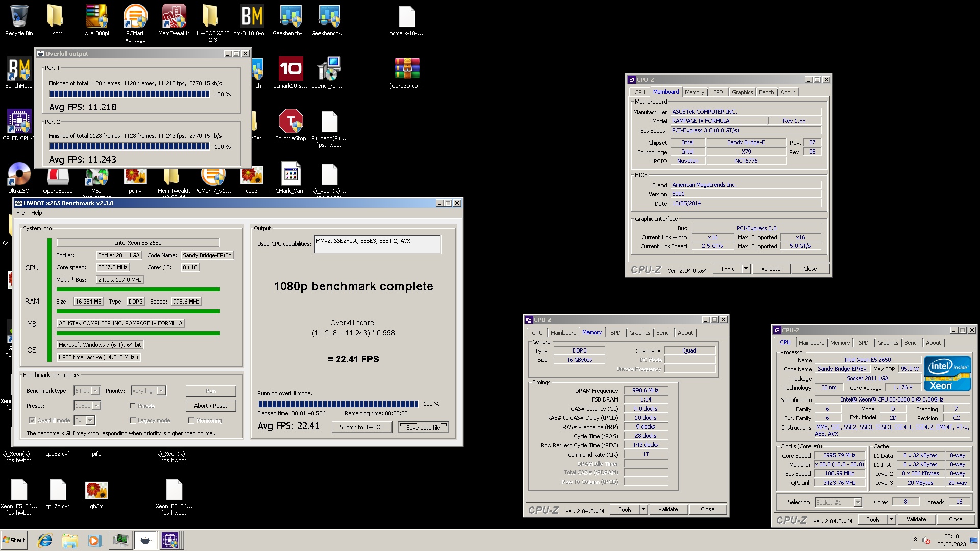Open HWBOT X265 2.3 folder icon
The width and height of the screenshot is (980, 551).
[213, 23]
